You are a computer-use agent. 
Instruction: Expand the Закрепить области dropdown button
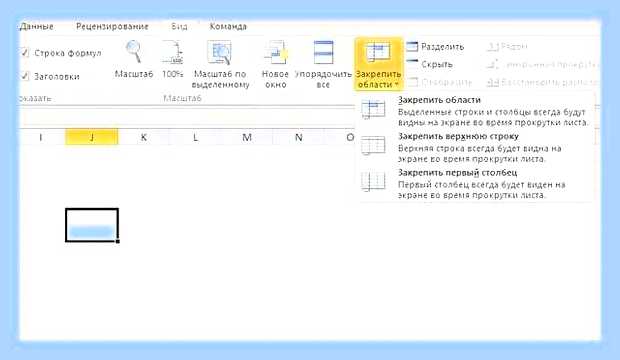tap(378, 64)
